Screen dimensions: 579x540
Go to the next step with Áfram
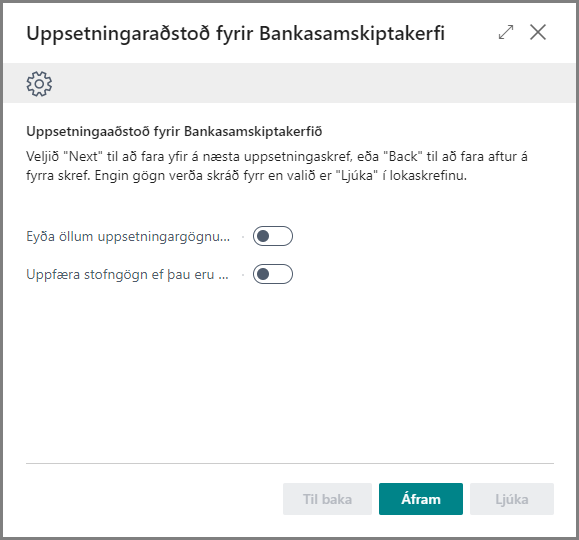point(421,499)
